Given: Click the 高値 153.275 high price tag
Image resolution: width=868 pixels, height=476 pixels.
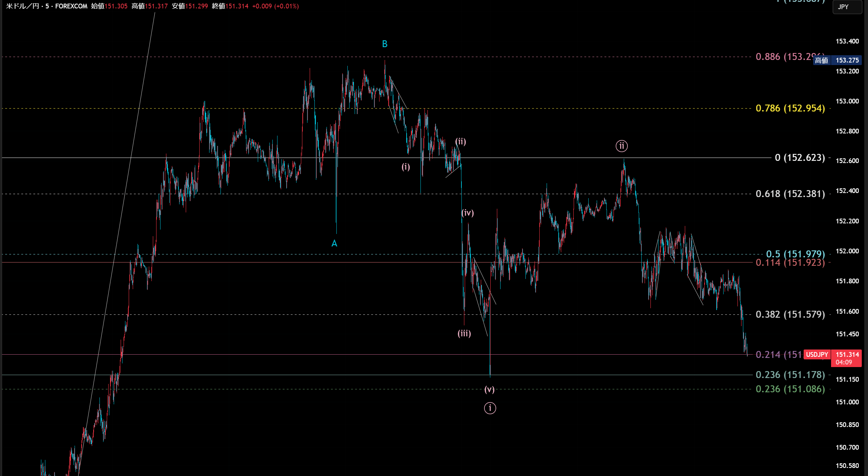Looking at the screenshot, I should (837, 60).
